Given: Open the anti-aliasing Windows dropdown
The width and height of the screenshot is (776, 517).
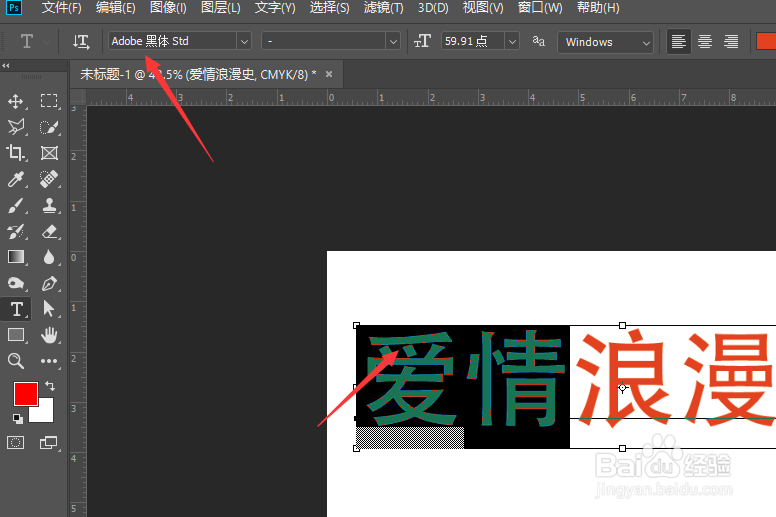Looking at the screenshot, I should [605, 42].
